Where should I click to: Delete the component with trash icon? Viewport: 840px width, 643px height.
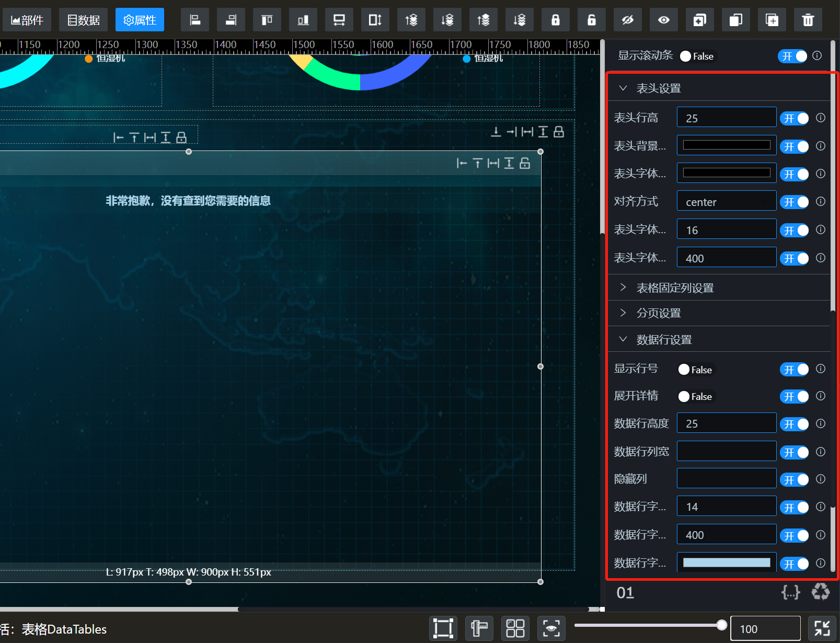point(808,20)
